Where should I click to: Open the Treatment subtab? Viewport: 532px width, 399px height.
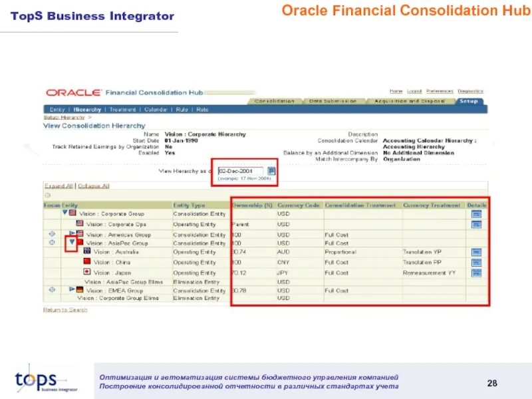tap(122, 110)
